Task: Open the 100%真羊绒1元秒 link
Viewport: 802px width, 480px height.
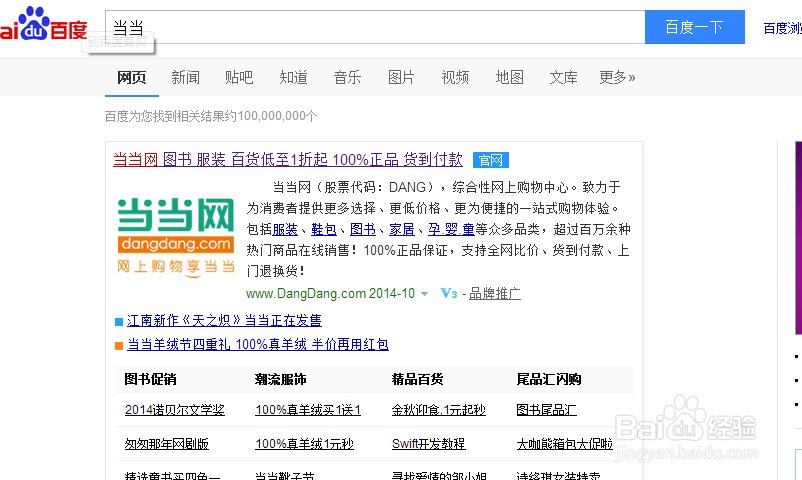Action: click(x=304, y=444)
